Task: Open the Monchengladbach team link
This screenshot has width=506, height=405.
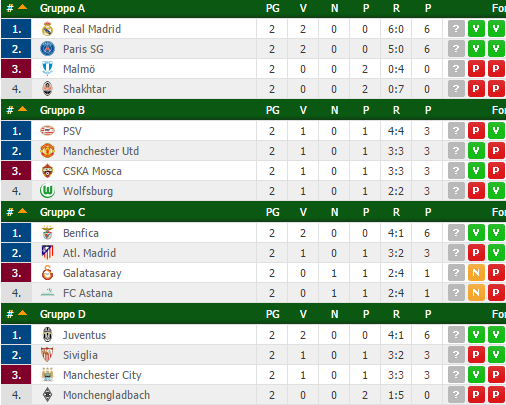Action: 106,395
